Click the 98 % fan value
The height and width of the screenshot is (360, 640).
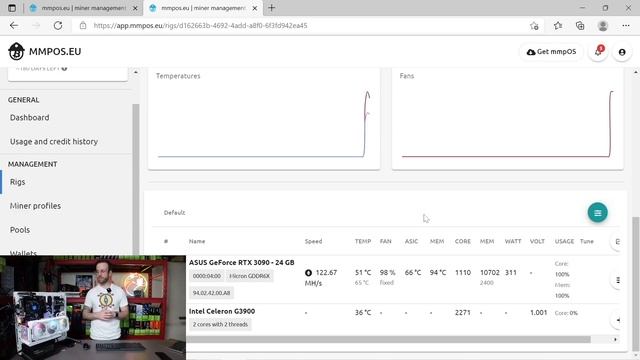[x=387, y=273]
